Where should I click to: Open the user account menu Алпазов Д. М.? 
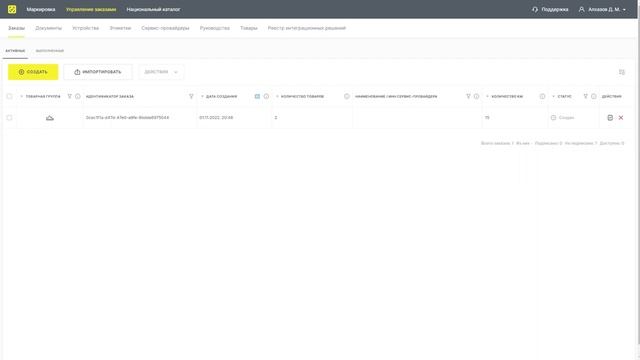pyautogui.click(x=602, y=9)
